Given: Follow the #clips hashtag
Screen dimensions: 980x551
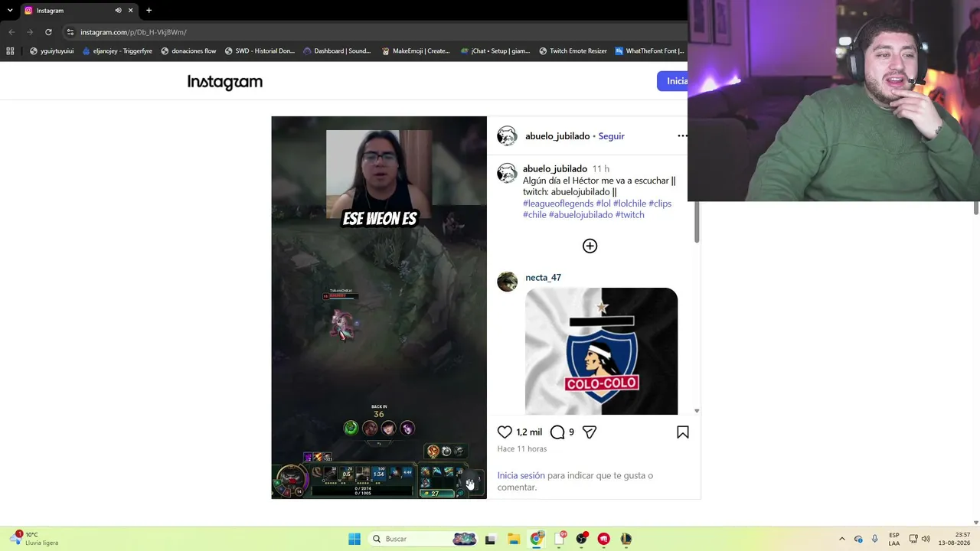Looking at the screenshot, I should (660, 204).
